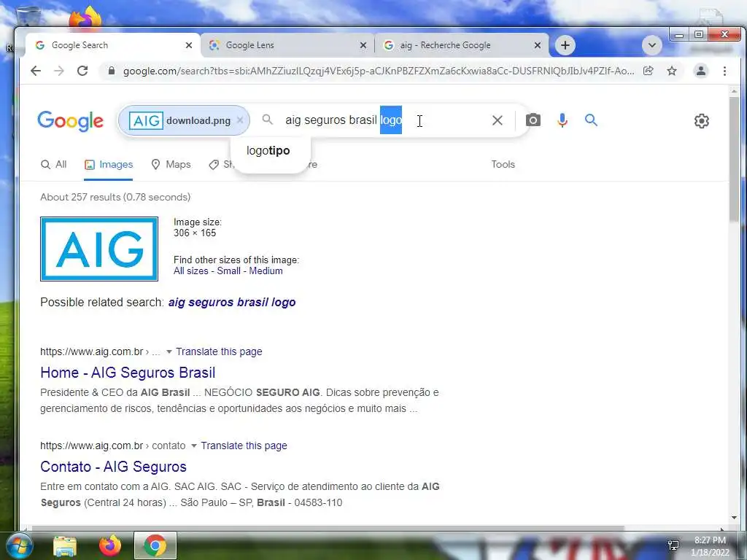
Task: Translate the Contato result page
Action: tap(244, 446)
